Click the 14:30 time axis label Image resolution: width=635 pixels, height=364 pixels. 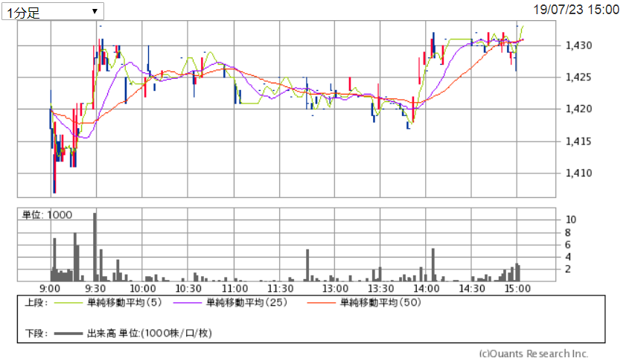[472, 289]
